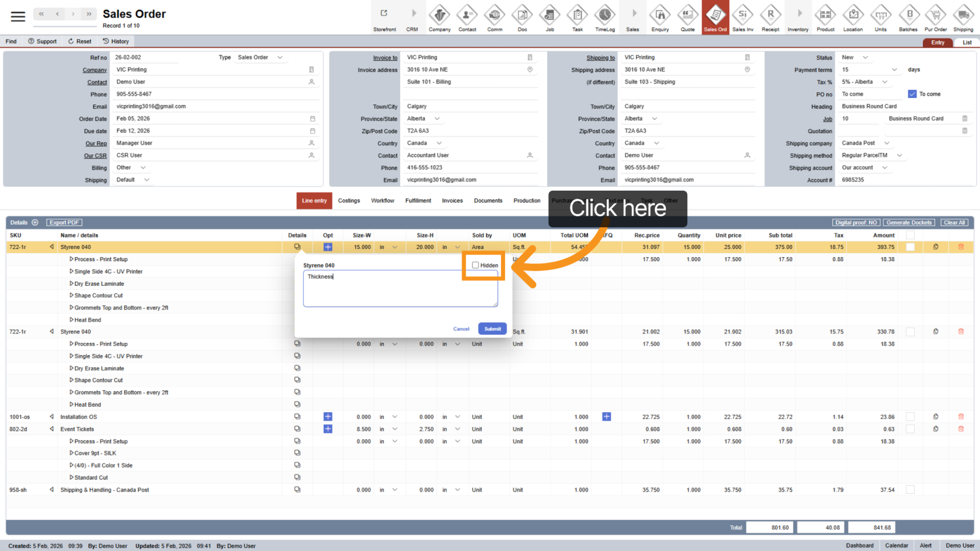Open the Shipping module icon
This screenshot has width=980, height=551.
(963, 17)
